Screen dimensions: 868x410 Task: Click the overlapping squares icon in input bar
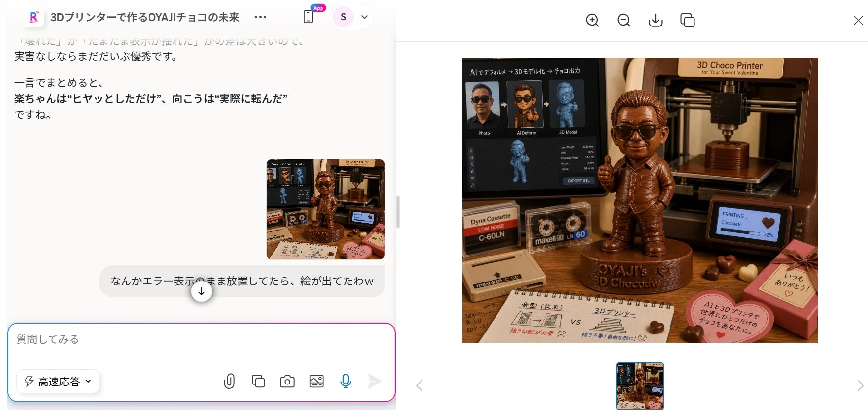click(258, 381)
